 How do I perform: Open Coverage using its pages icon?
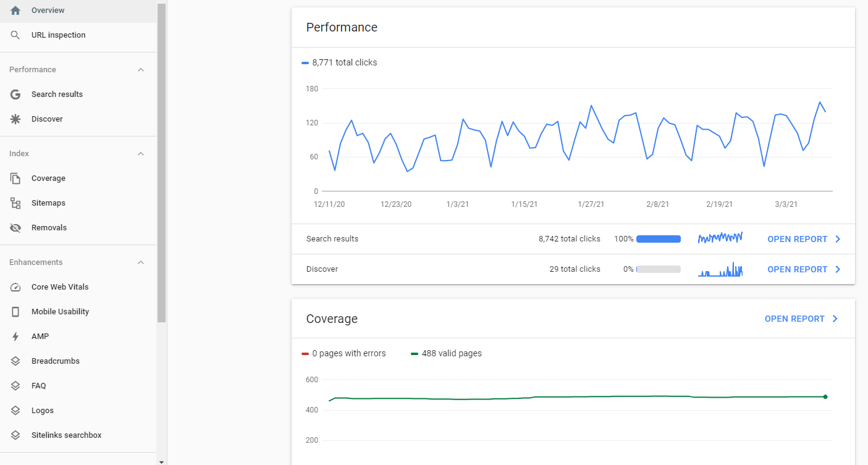point(15,178)
